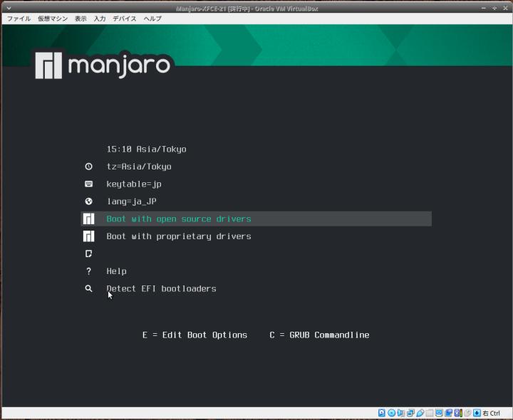Open the ファイル menu
Image resolution: width=513 pixels, height=420 pixels.
19,19
